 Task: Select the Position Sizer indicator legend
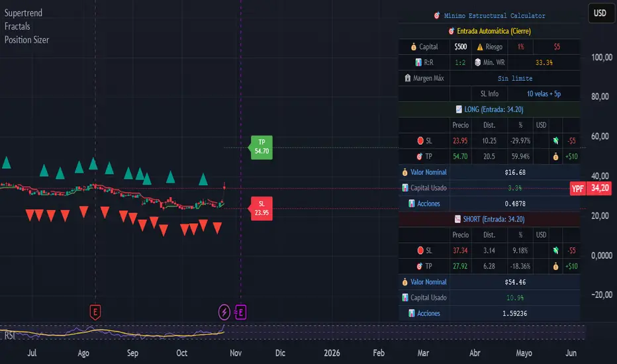[26, 40]
